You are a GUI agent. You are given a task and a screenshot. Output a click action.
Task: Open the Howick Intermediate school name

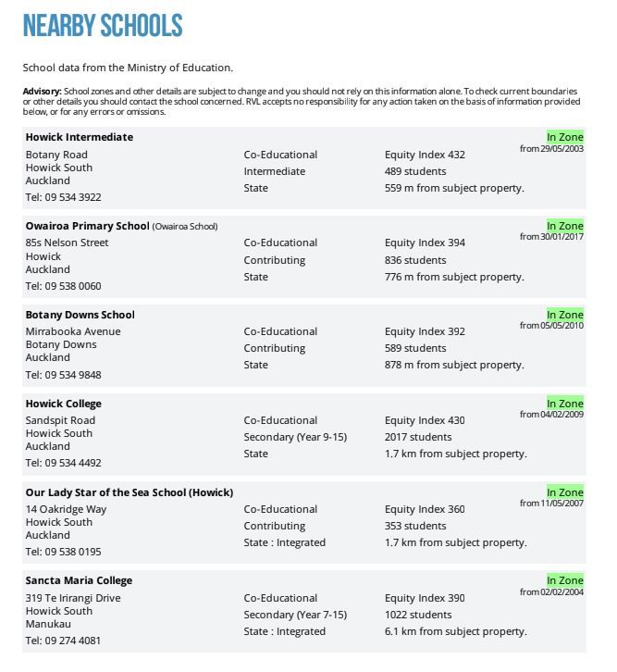[x=80, y=137]
